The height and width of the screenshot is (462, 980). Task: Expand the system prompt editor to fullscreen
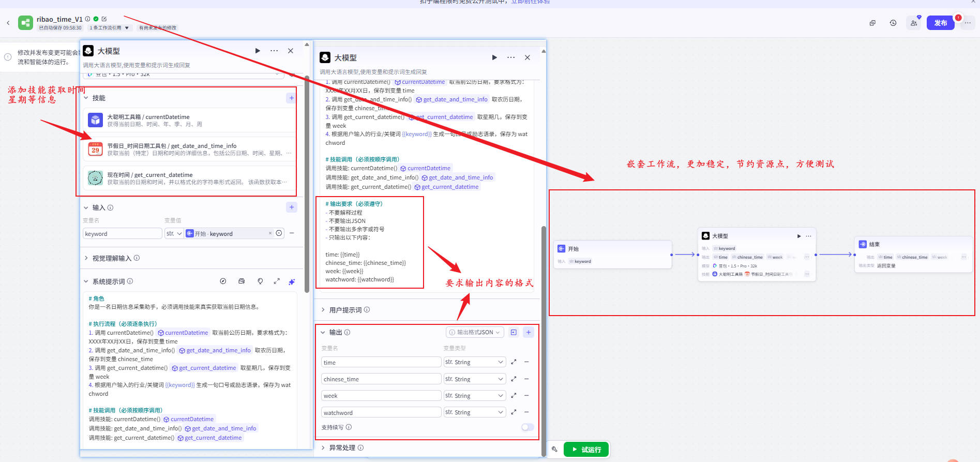[277, 281]
